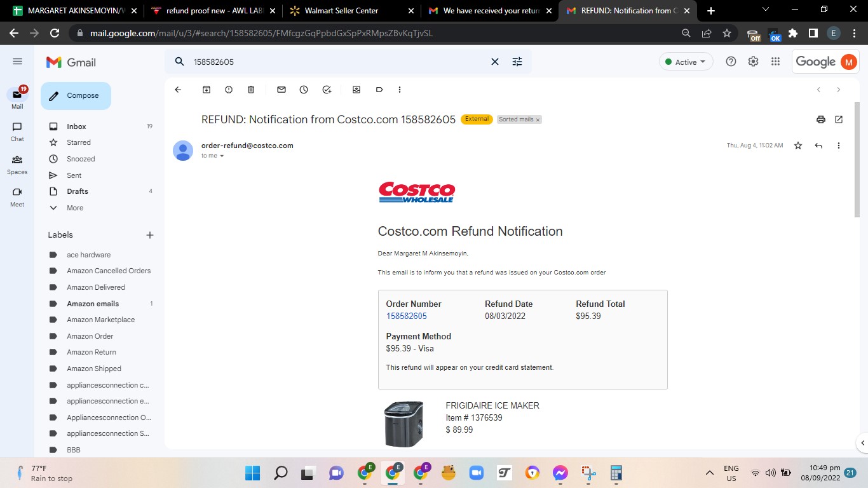
Task: Archive this Costco refund email
Action: click(x=207, y=90)
